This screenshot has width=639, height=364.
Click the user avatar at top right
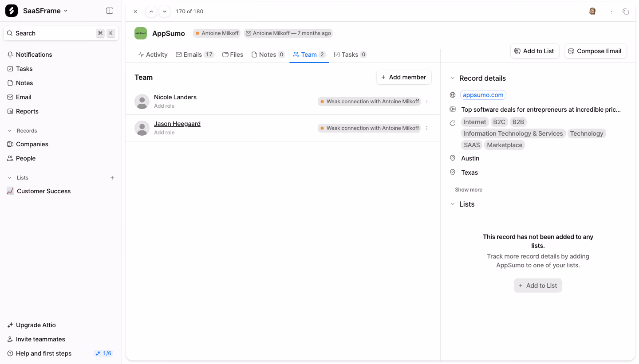pos(592,12)
